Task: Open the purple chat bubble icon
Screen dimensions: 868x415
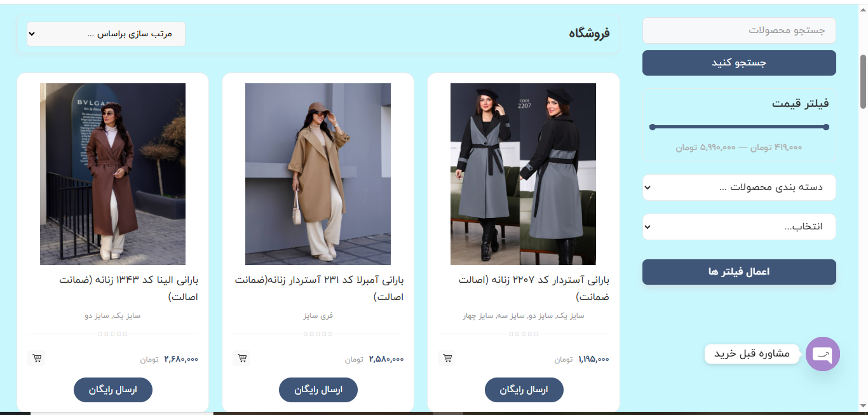Action: click(x=823, y=354)
